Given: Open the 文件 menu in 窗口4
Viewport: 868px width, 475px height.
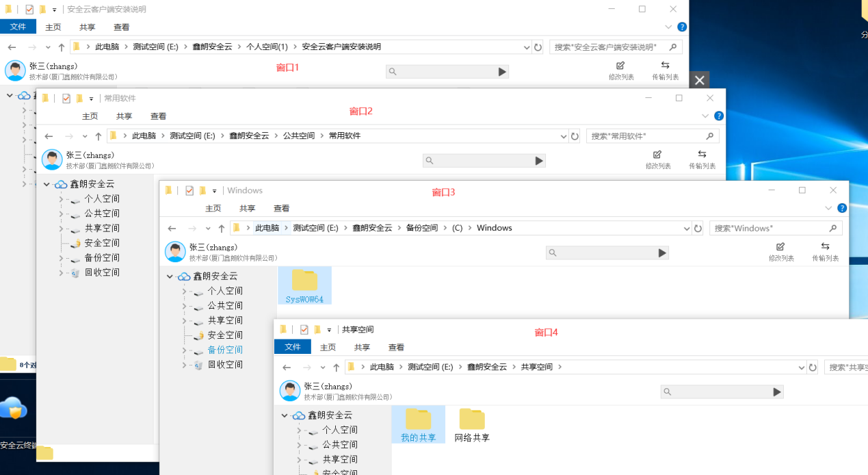Looking at the screenshot, I should (293, 347).
